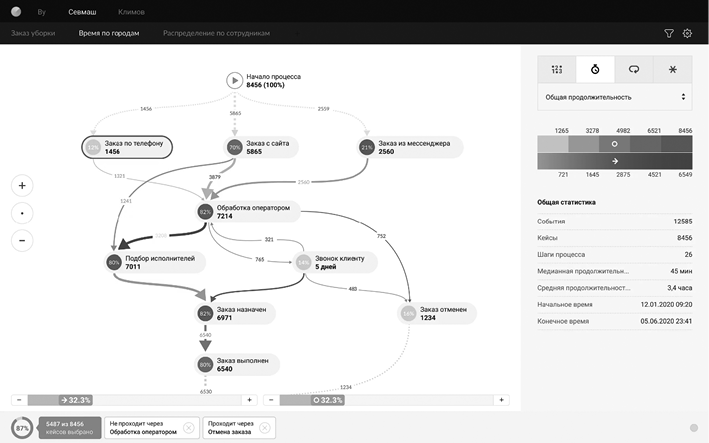The image size is (709, 443).
Task: Zoom out with the minus button
Action: 24,240
